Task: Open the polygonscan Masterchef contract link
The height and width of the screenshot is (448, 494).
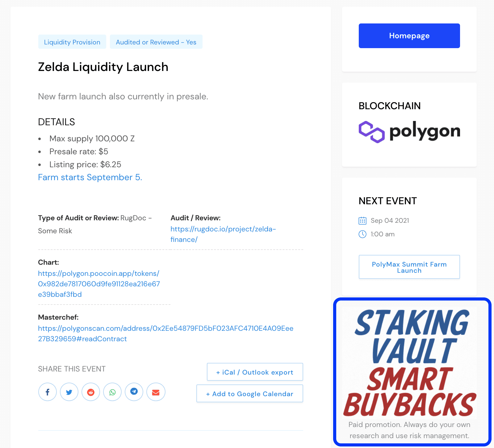Action: 166,334
